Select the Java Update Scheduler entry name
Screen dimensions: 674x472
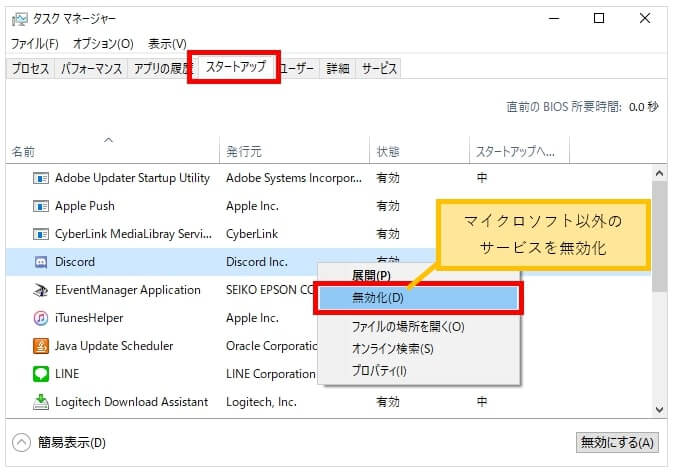click(x=114, y=346)
